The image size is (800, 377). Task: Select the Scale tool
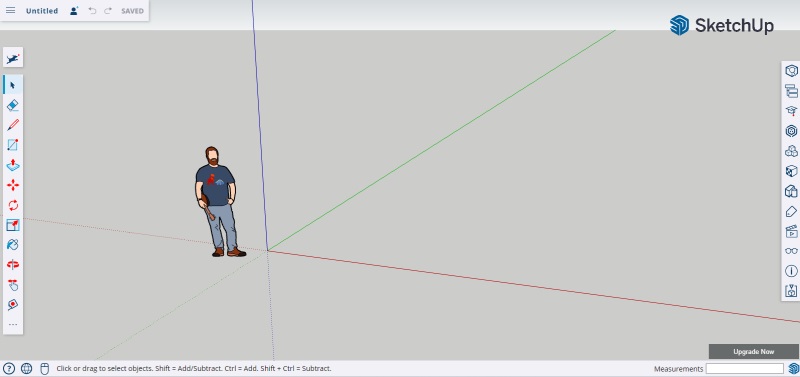tap(13, 225)
